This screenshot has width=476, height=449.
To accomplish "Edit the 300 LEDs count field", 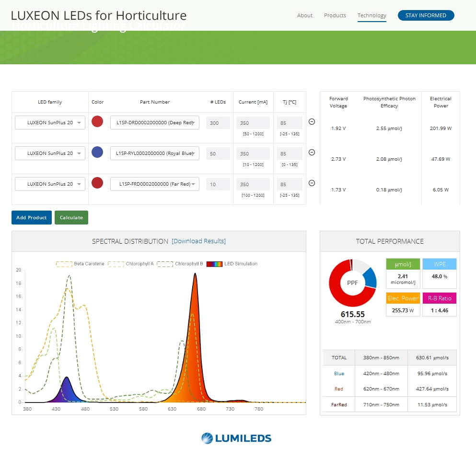I will [218, 122].
